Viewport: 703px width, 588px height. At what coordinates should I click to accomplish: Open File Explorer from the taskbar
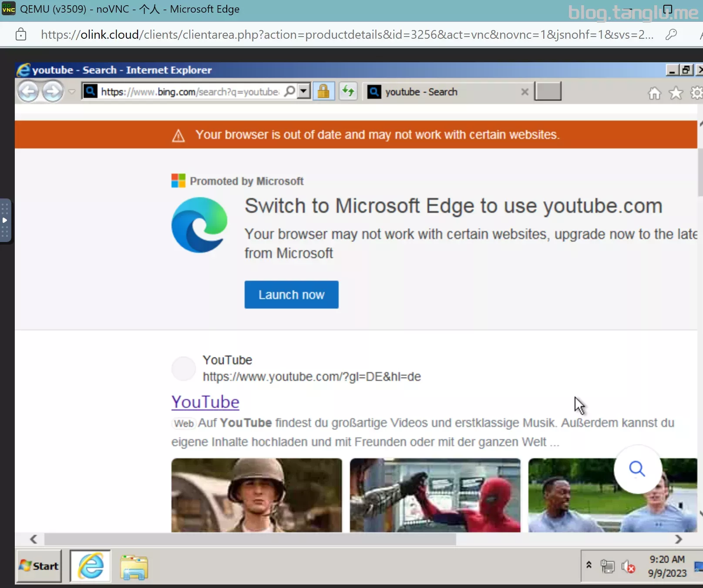pos(134,567)
